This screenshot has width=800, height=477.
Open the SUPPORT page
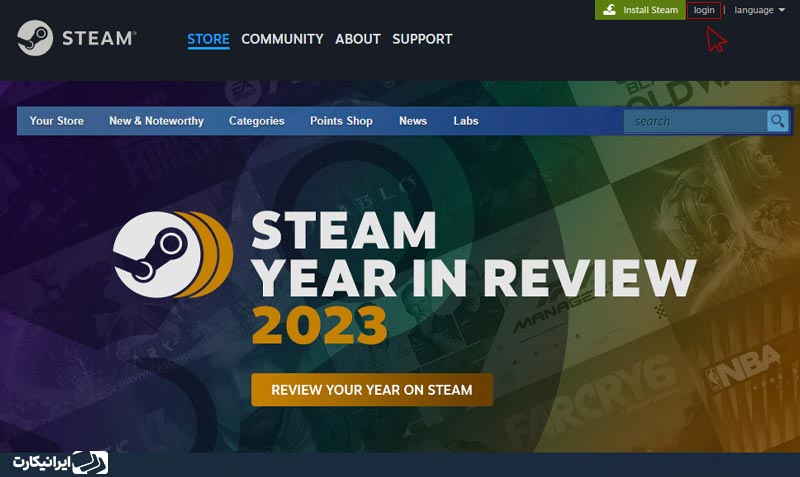coord(422,39)
